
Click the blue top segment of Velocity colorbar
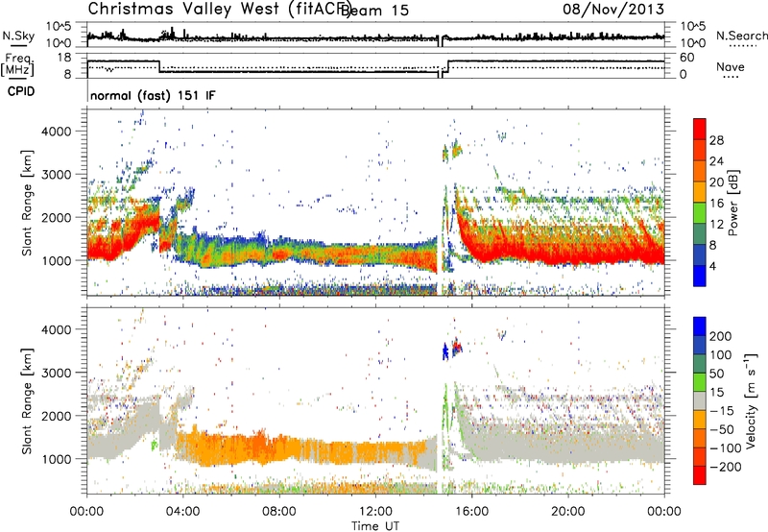[700, 326]
